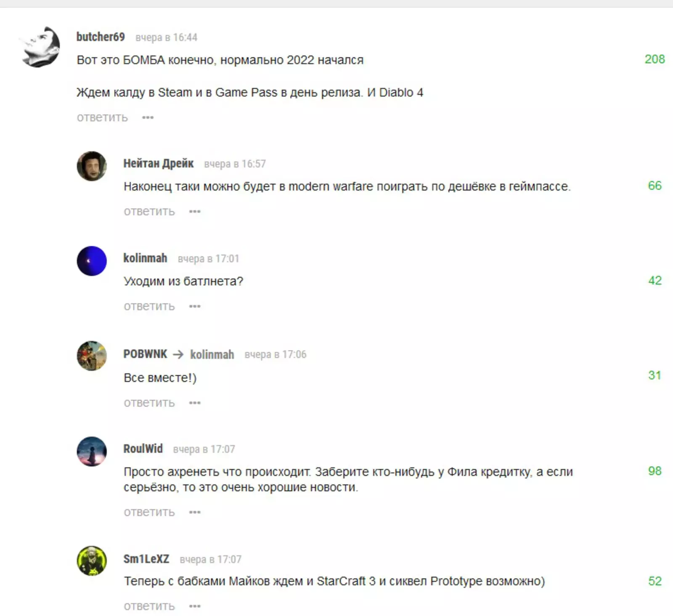This screenshot has width=673, height=616.
Task: Click POBWNK's avatar picture
Action: 92,356
